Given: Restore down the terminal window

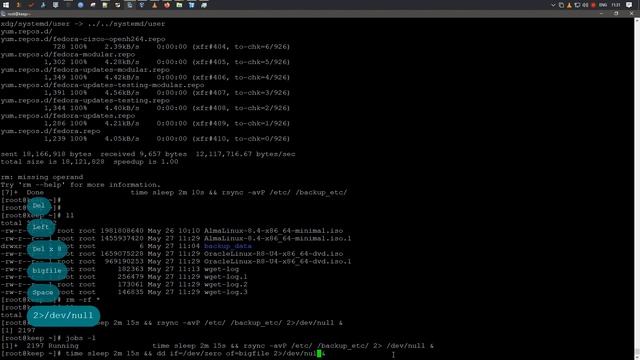Looking at the screenshot, I should click(x=616, y=13).
